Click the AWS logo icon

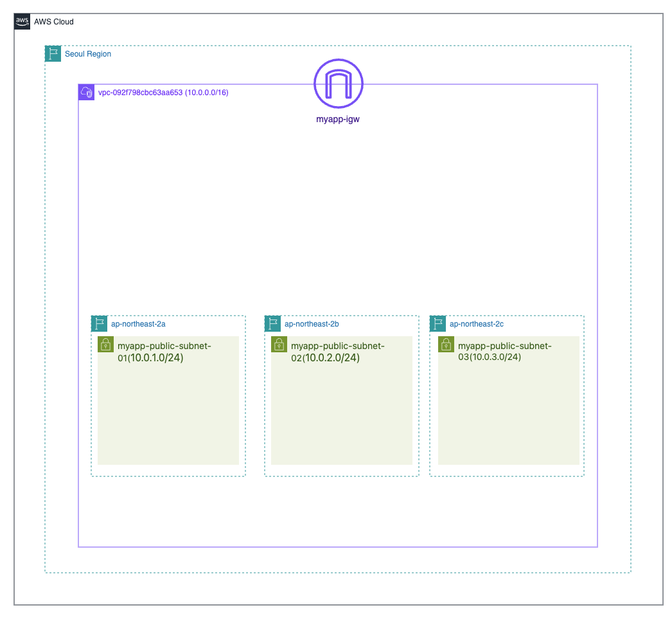(22, 21)
